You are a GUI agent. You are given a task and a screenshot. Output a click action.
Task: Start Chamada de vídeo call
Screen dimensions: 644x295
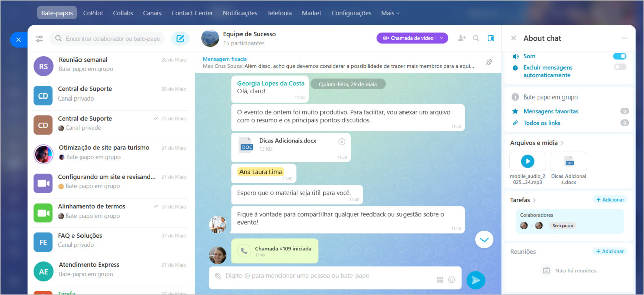tap(407, 38)
